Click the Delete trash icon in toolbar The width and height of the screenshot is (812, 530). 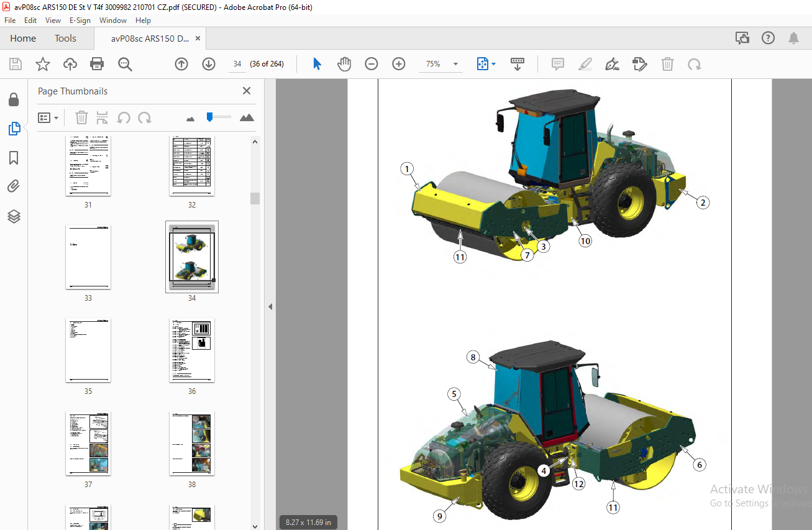coord(667,64)
